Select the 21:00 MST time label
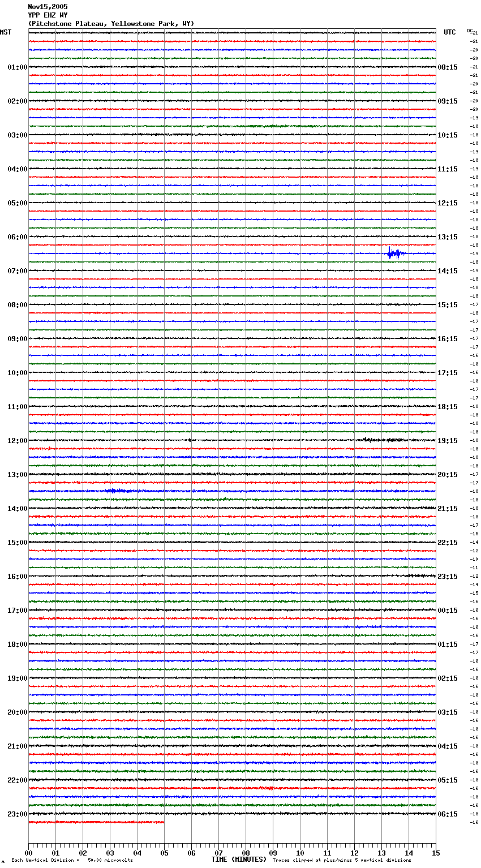This screenshot has height=868, width=481. (18, 746)
